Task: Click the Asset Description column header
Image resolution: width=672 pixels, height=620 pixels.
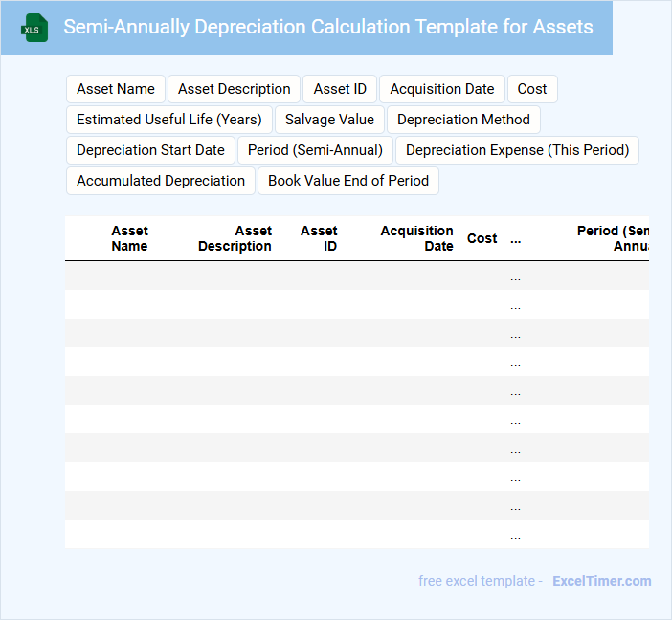Action: tap(235, 238)
